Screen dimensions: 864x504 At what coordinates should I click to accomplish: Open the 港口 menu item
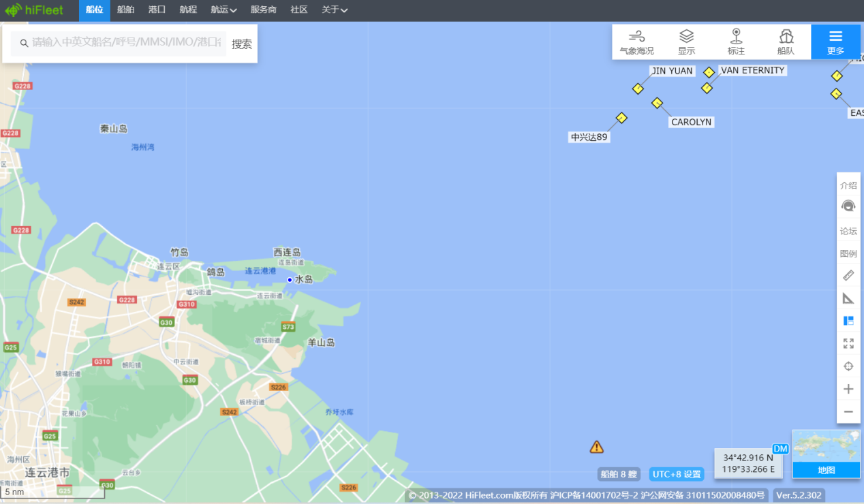point(157,10)
